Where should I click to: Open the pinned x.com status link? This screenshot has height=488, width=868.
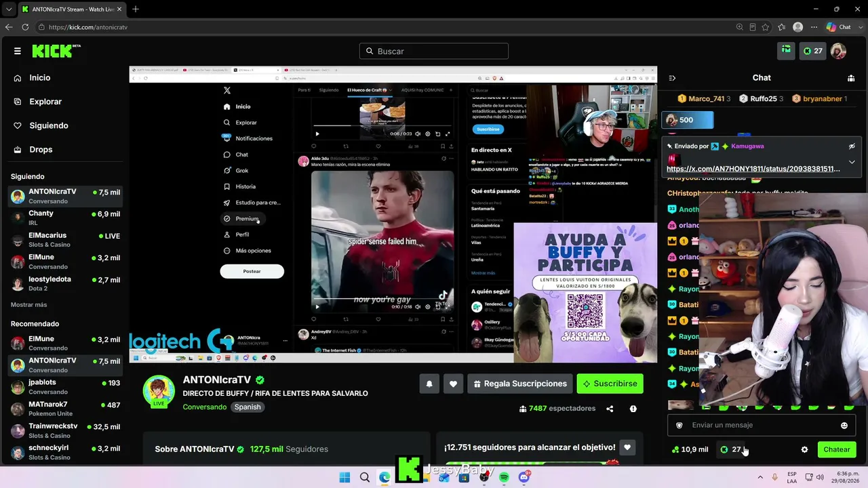[753, 169]
